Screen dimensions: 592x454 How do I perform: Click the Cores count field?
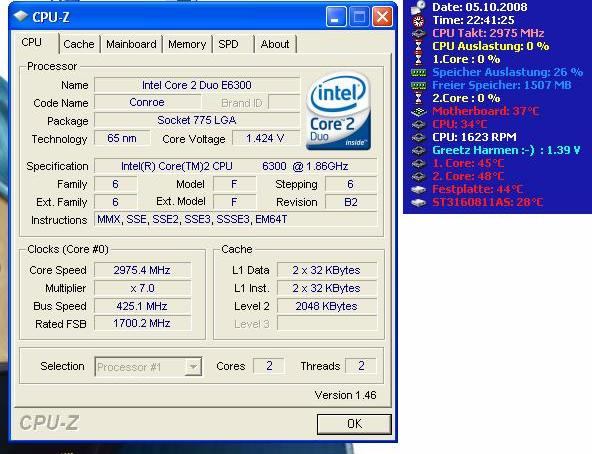click(269, 366)
